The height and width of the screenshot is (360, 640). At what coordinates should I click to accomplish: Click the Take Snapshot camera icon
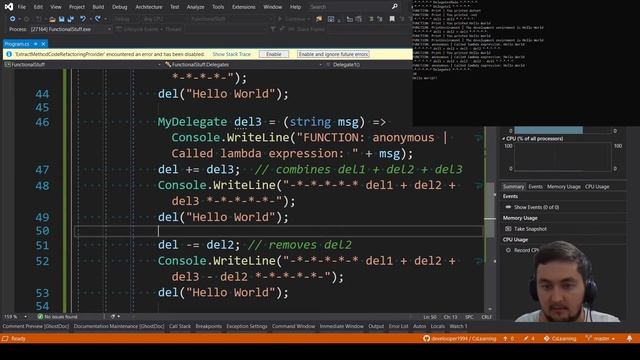click(x=508, y=229)
